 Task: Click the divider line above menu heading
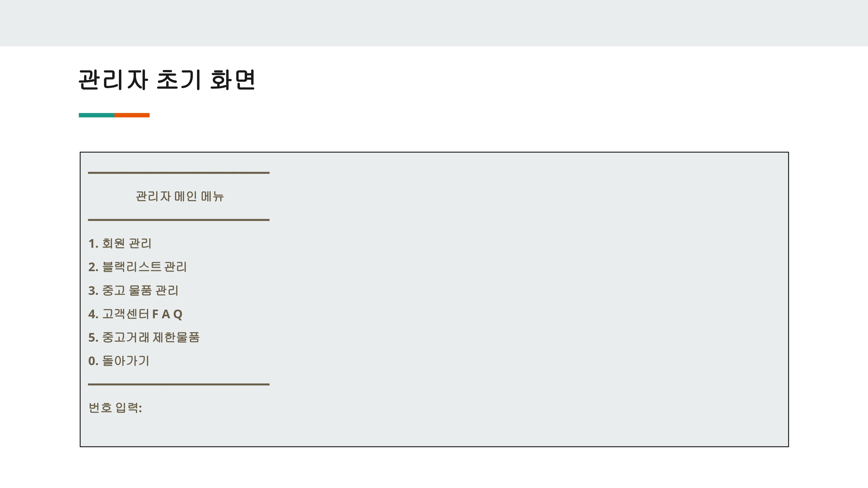(x=179, y=173)
